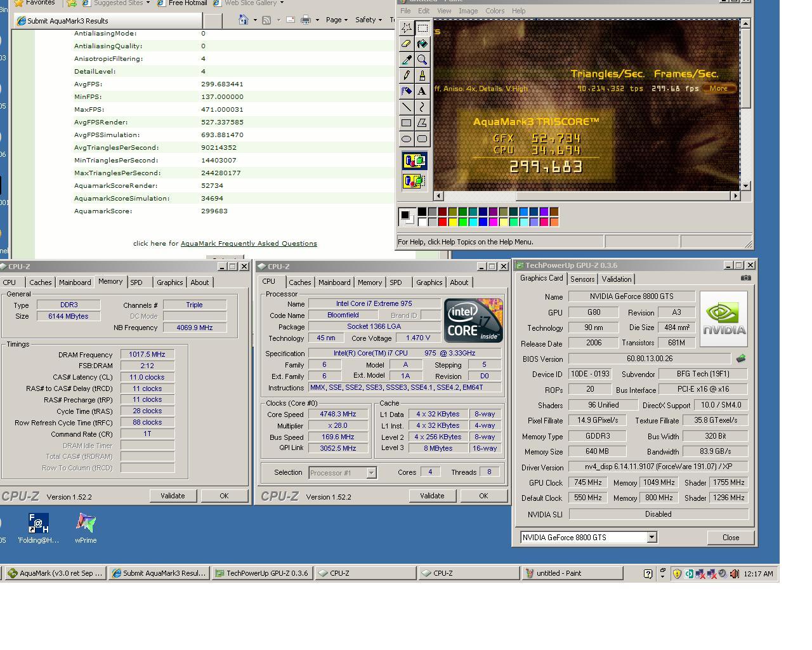Image resolution: width=812 pixels, height=650 pixels.
Task: Click Validate in the CPU tab CPU-Z window
Action: [x=432, y=496]
